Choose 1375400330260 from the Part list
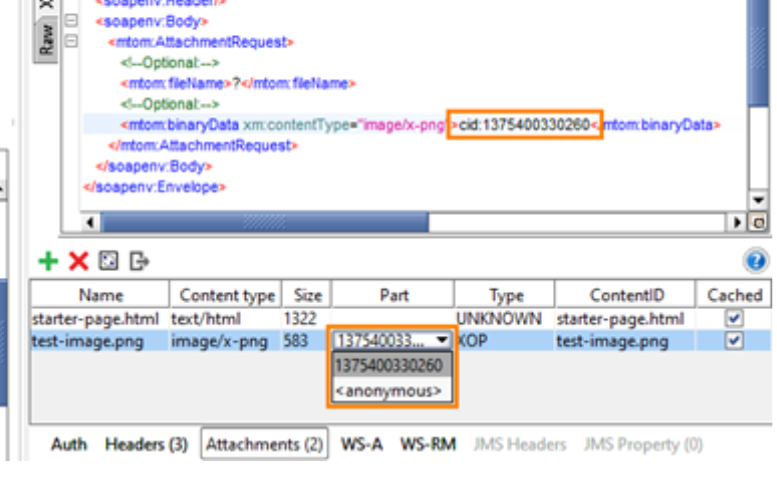Viewport: 777px width, 478px height. click(x=388, y=365)
